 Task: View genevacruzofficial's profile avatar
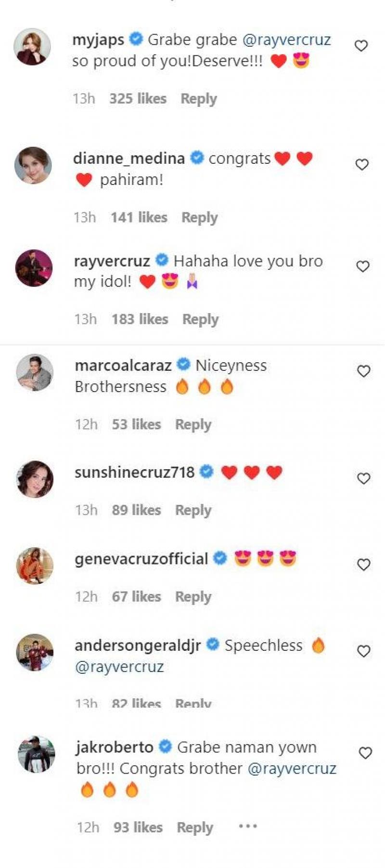coord(35,566)
